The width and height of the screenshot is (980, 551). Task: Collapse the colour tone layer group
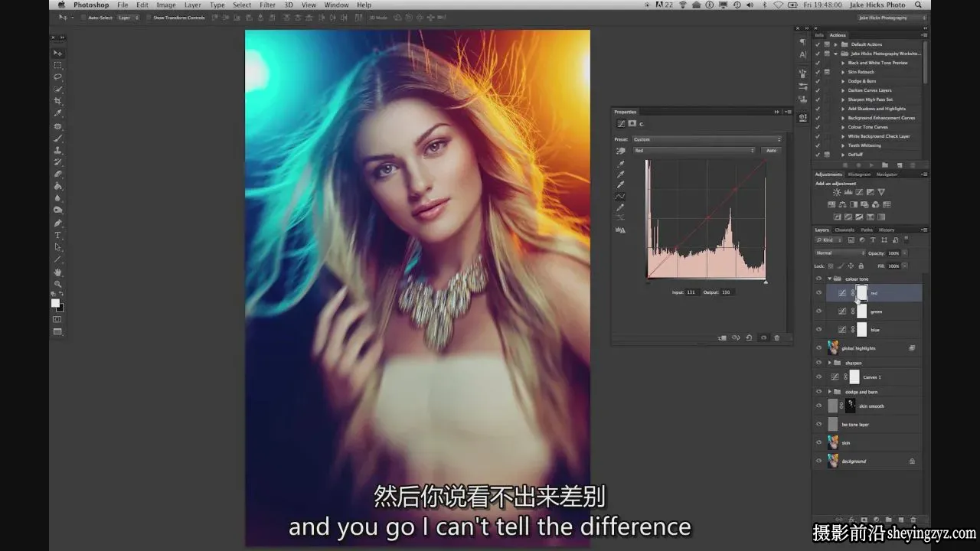[x=829, y=279]
